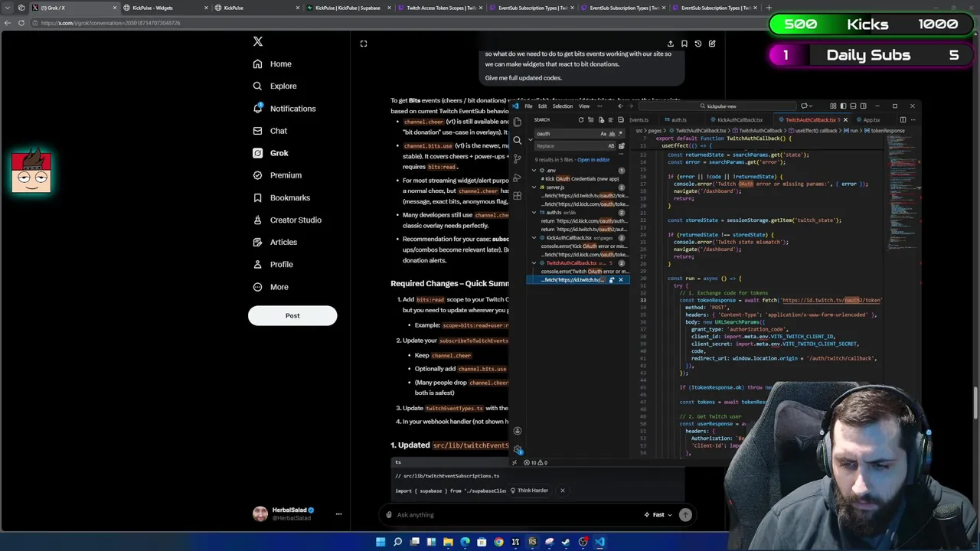Open the Windows Start menu
The width and height of the screenshot is (980, 551).
(381, 542)
